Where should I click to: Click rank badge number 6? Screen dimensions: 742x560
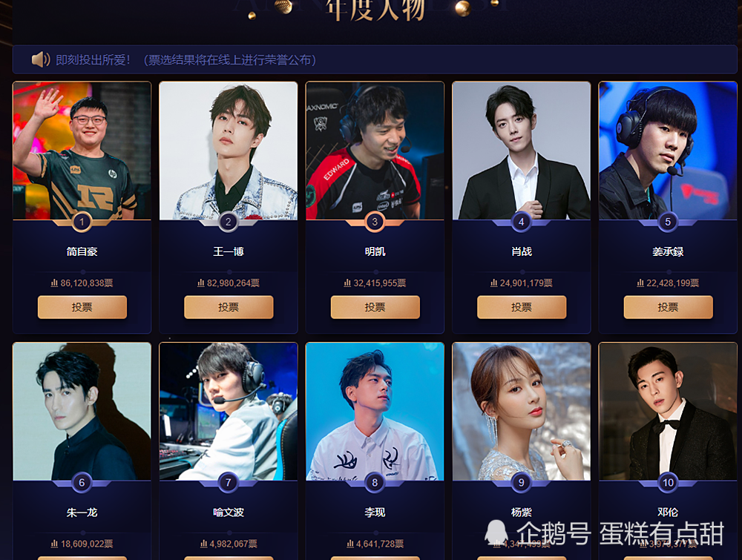click(82, 482)
